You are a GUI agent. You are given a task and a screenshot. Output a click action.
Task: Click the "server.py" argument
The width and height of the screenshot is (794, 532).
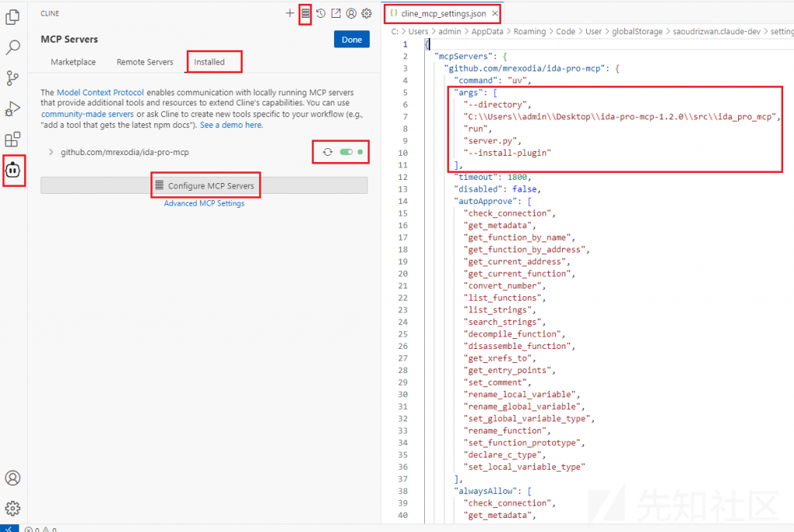tap(490, 141)
